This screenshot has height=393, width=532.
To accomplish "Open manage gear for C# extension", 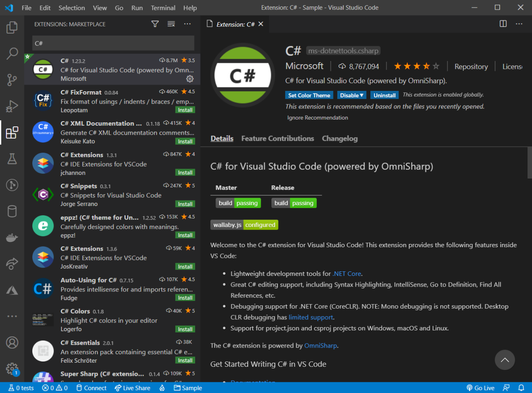I will pyautogui.click(x=190, y=79).
